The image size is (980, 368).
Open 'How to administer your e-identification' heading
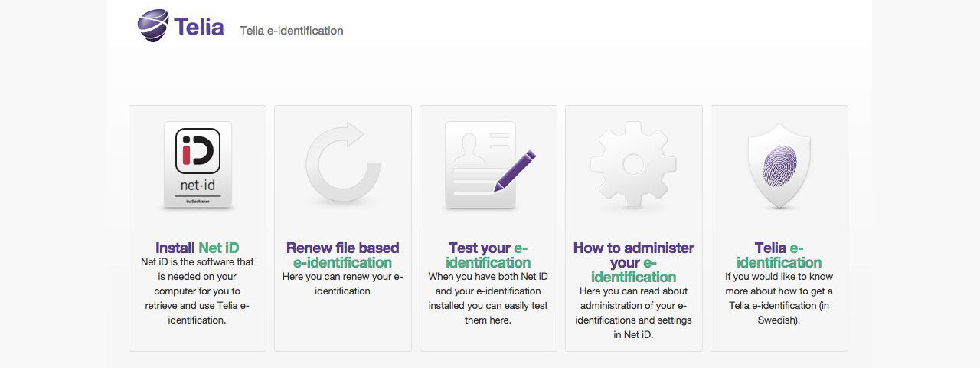point(633,262)
